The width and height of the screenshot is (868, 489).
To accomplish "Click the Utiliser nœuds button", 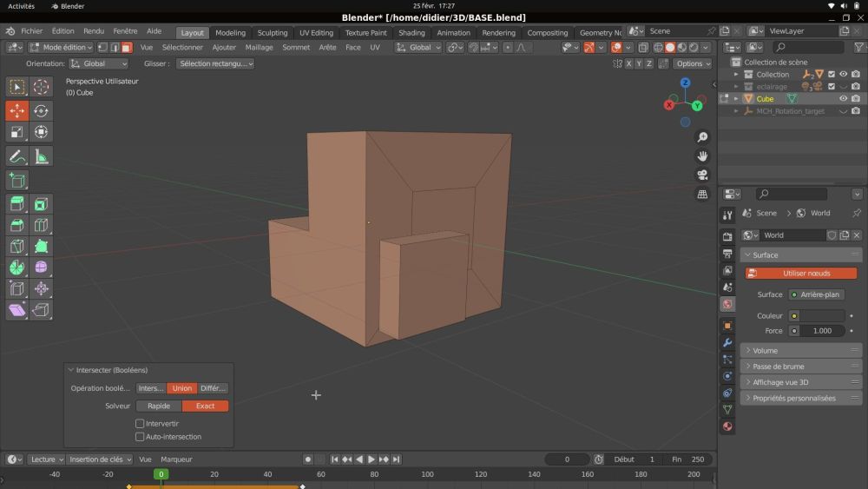I will pos(801,274).
